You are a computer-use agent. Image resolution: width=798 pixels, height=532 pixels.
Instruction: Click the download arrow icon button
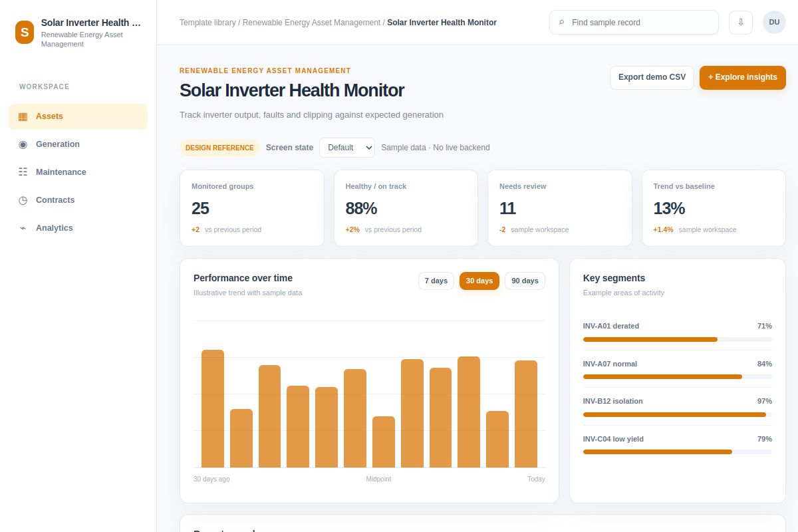741,22
